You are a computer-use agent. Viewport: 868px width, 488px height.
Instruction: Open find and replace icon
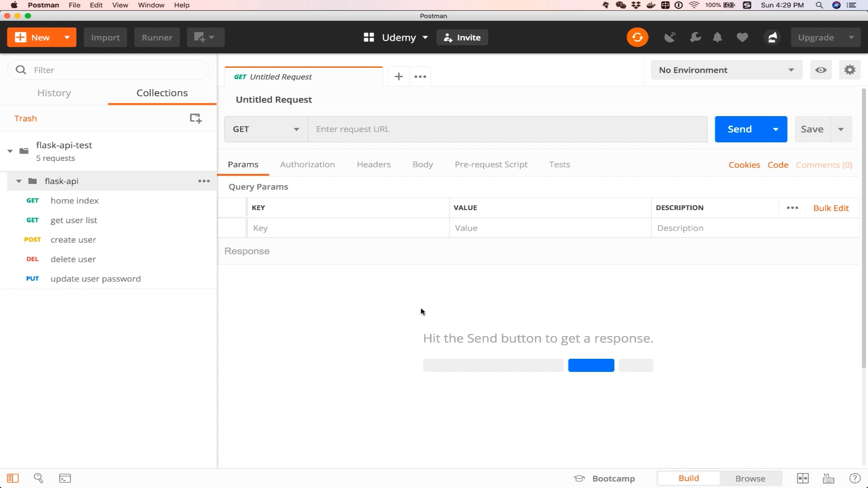38,478
